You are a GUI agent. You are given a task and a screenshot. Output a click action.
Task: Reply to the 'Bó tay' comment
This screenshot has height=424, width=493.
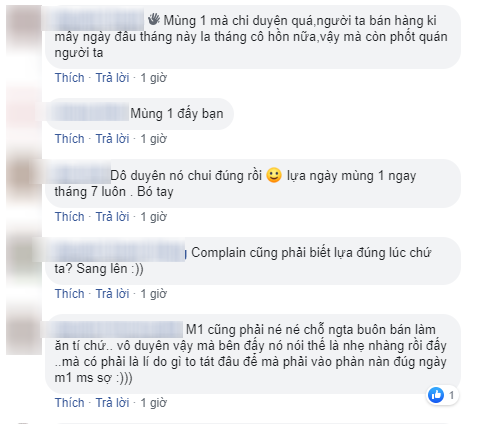click(112, 217)
